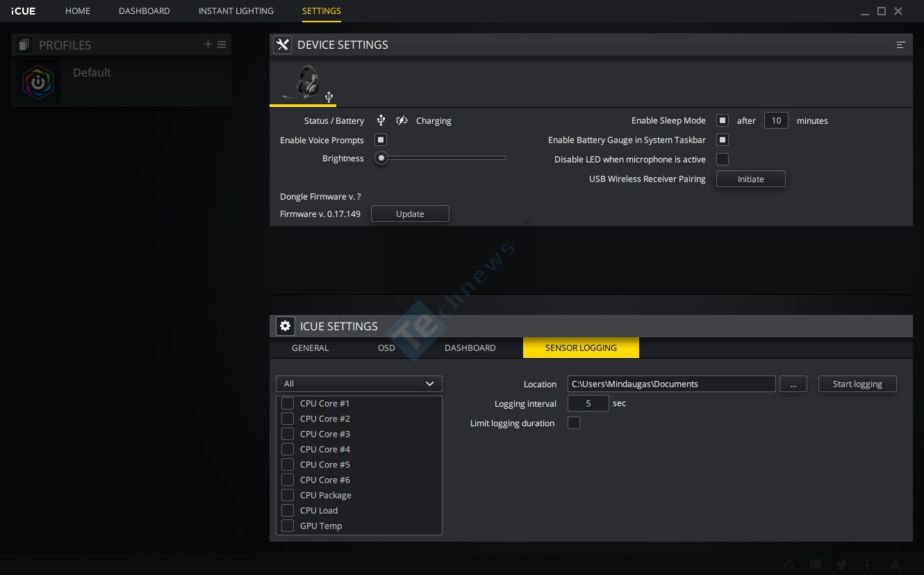Click the USB status icon beside Status / Battery

[x=381, y=120]
